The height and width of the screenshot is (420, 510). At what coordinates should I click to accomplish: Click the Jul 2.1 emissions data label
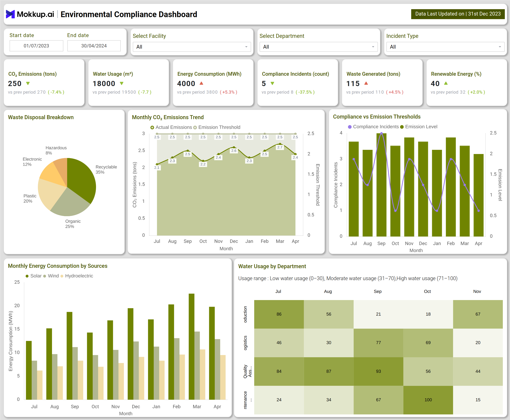click(157, 168)
